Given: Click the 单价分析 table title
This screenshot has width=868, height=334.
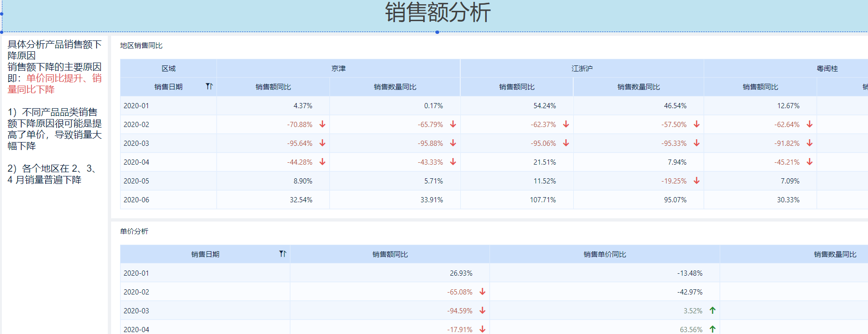Looking at the screenshot, I should [x=134, y=231].
